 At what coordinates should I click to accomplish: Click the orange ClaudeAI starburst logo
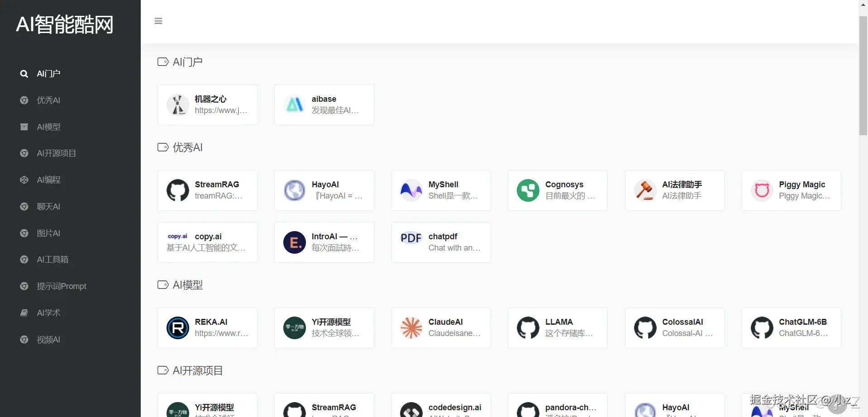[411, 328]
